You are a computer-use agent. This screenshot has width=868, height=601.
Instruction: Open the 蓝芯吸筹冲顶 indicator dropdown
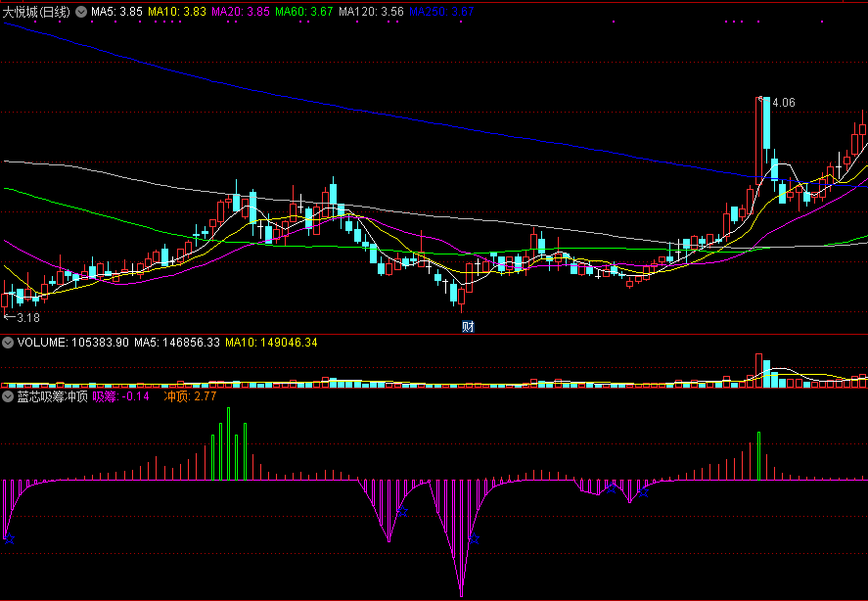8,396
